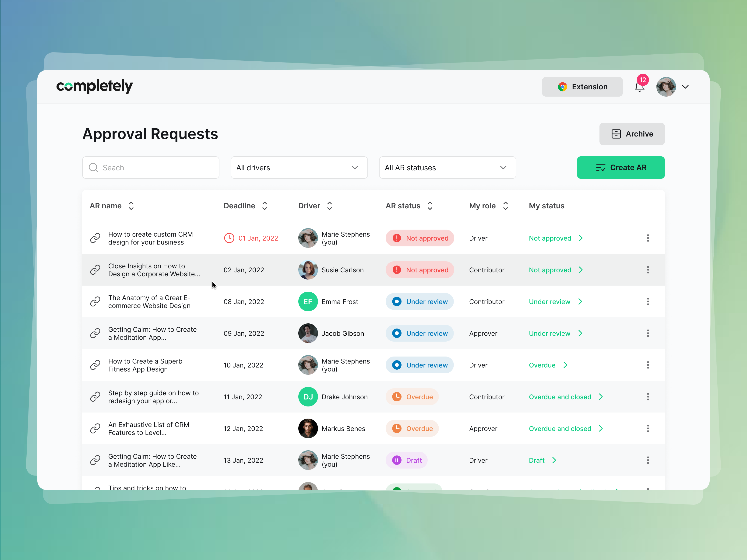Screen dimensions: 747x560
Task: Sort the table by Deadline
Action: pos(264,206)
